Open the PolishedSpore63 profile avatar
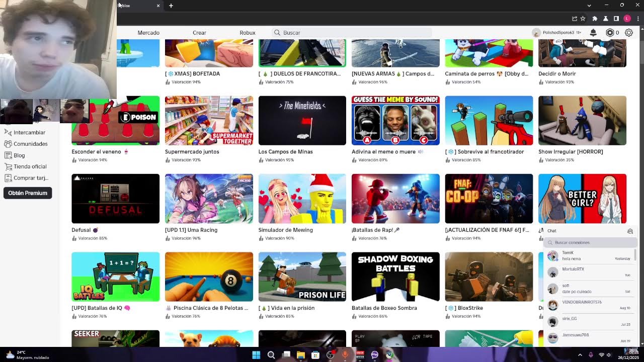 point(536,33)
